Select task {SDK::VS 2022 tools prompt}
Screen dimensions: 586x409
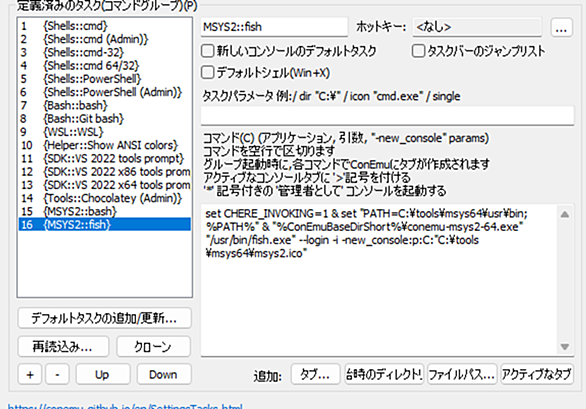click(x=105, y=159)
